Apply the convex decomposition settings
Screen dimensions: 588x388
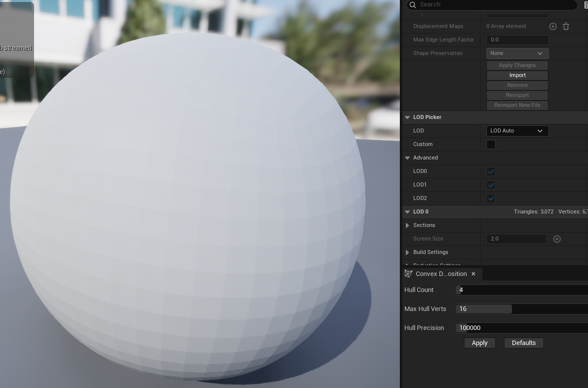click(479, 343)
